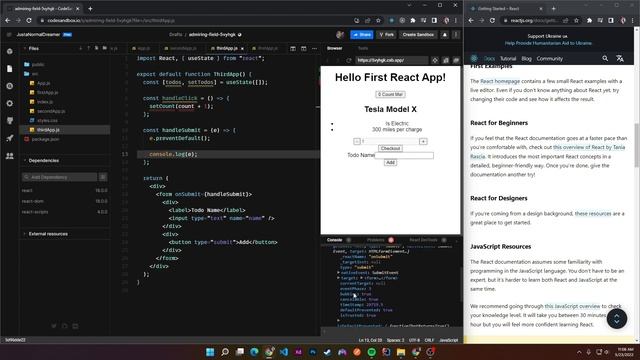Expand target entry in console
Image resolution: width=640 pixels, height=360 pixels.
coord(338,278)
